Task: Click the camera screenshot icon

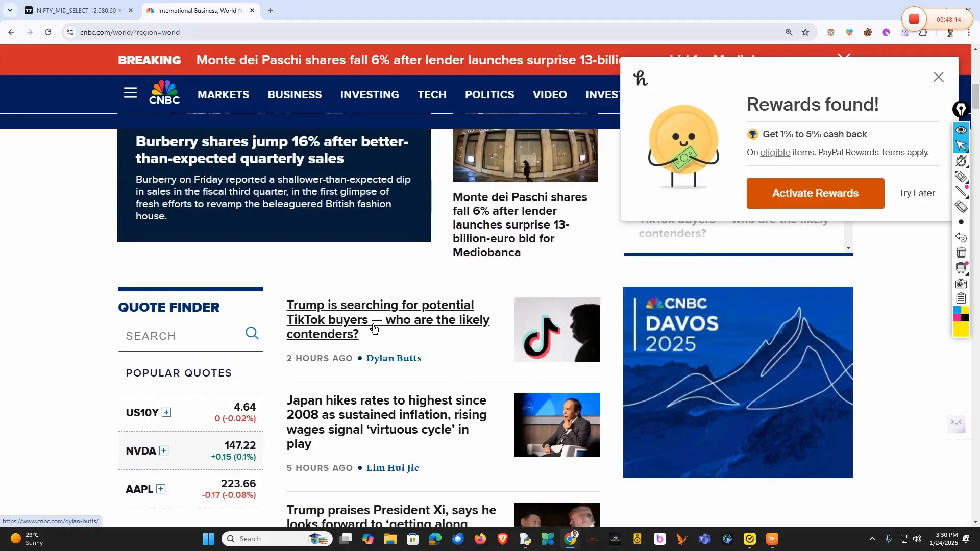Action: [x=961, y=283]
